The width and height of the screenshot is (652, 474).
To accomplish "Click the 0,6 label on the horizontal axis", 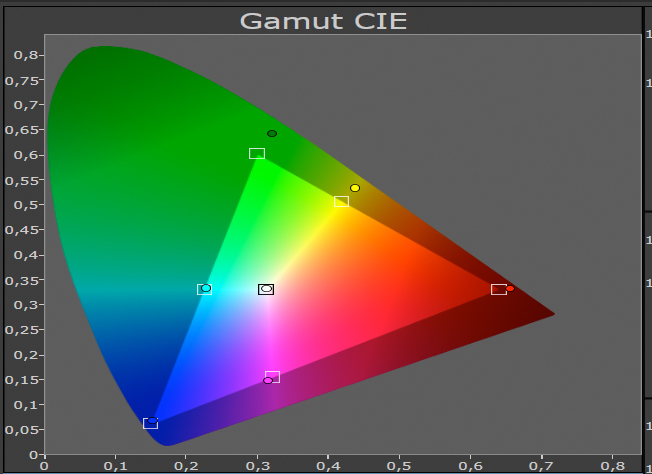I will [471, 466].
